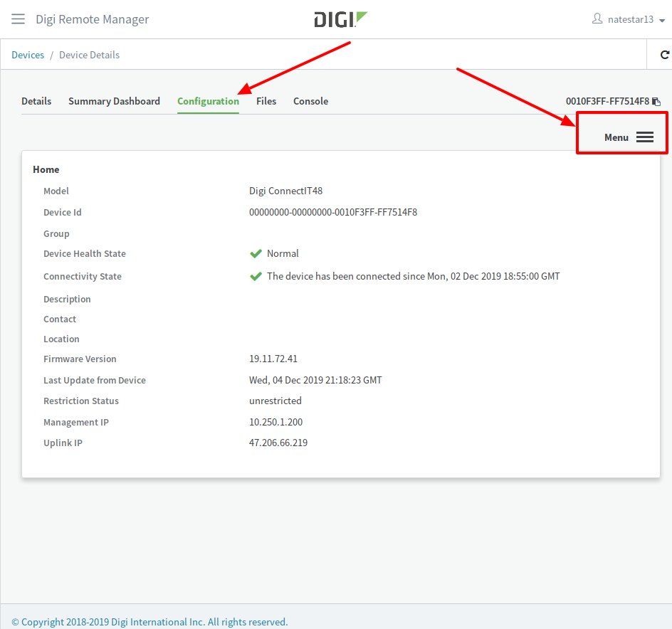This screenshot has height=629, width=672.
Task: Select Management IP 10.250.1.200
Action: click(x=275, y=422)
